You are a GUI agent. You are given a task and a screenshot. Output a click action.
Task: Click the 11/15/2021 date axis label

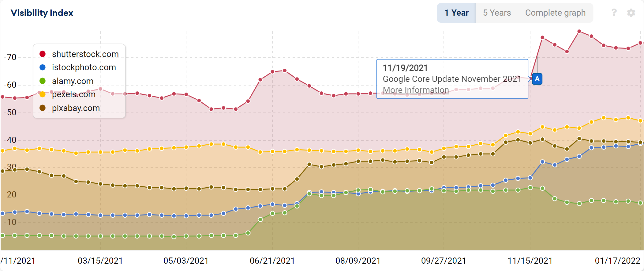(x=530, y=261)
